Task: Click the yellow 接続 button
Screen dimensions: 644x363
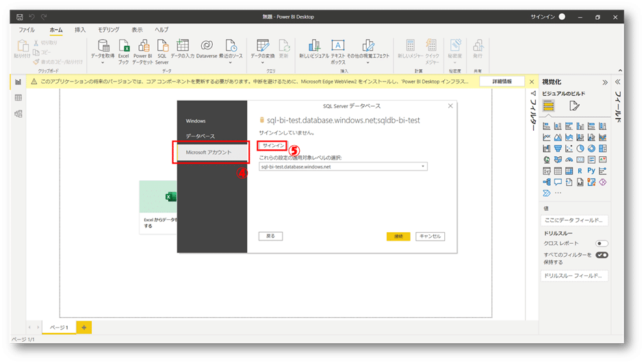Action: (x=398, y=236)
